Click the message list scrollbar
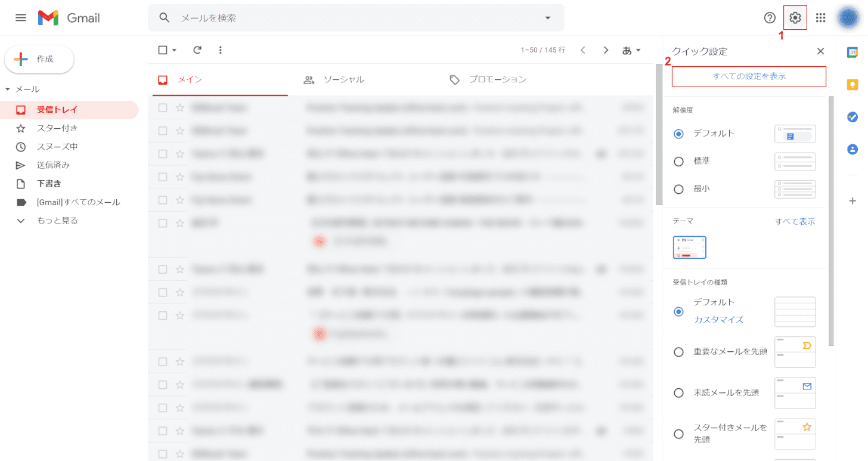The width and height of the screenshot is (868, 461). click(658, 134)
